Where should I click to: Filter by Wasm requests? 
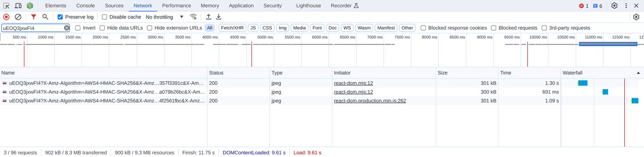coord(364,28)
